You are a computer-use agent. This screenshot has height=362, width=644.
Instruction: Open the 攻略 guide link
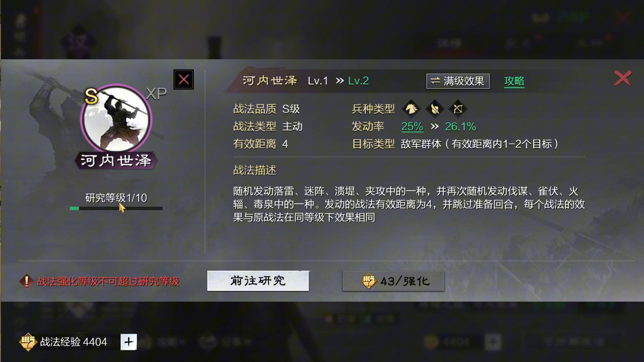[x=514, y=81]
